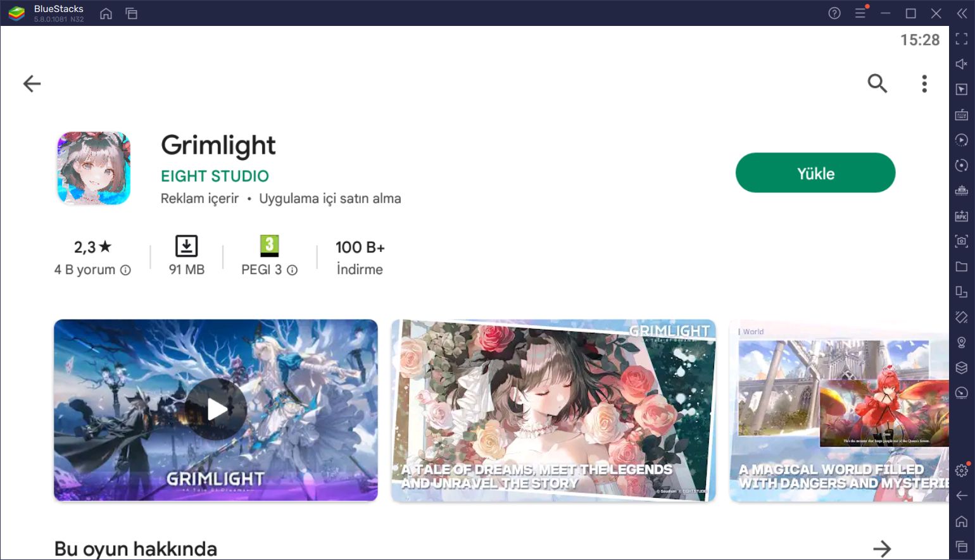Set location via sidebar pin icon

[x=961, y=342]
